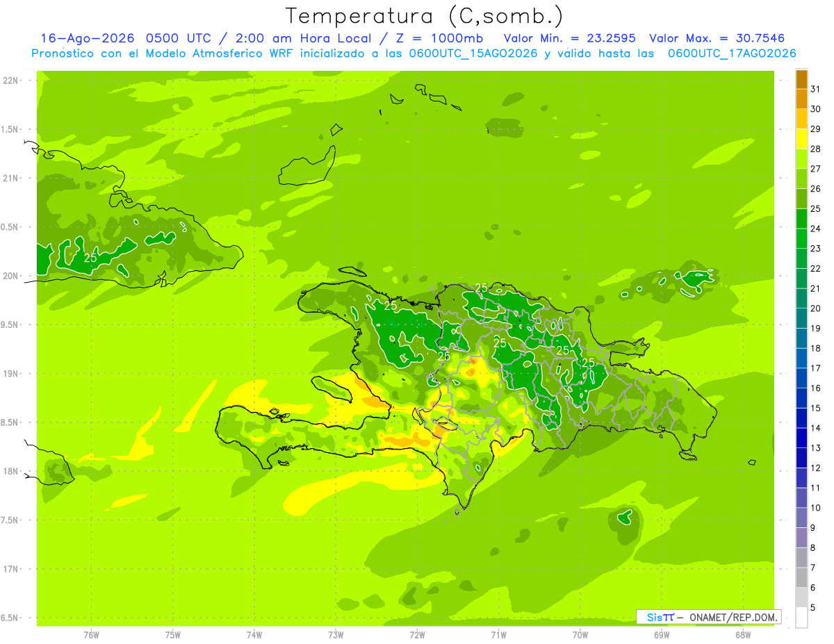The height and width of the screenshot is (644, 834).
Task: Click the '20' colorbar scale value
Action: pyautogui.click(x=816, y=308)
